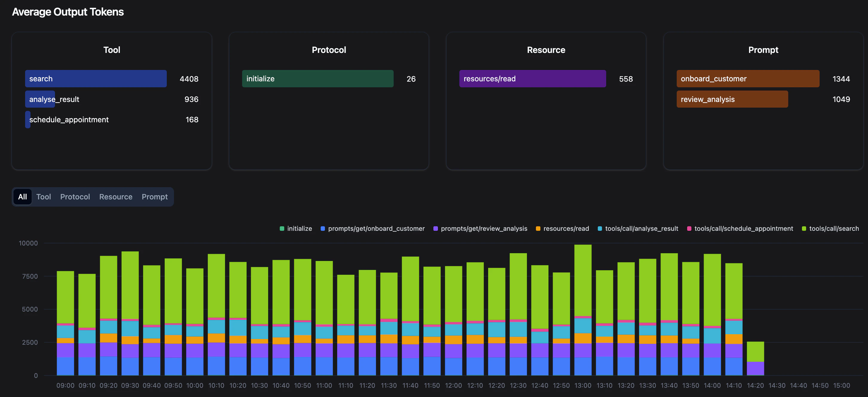Open initialize in the Protocol panel
Screen dimensions: 868x397
coord(317,79)
